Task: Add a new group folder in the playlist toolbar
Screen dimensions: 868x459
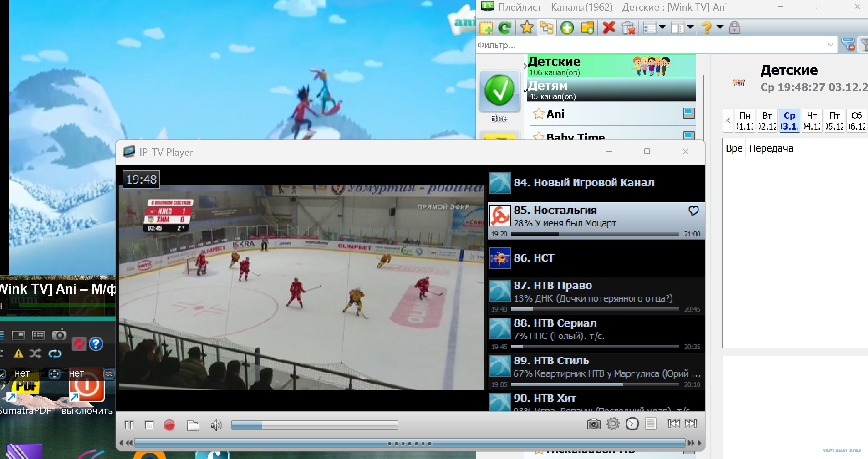Action: coord(587,28)
